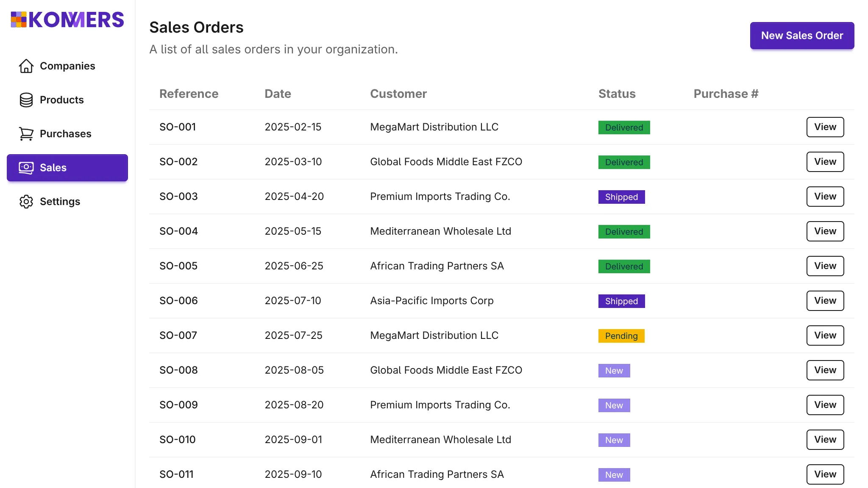Select the Delivered badge for SO-005
This screenshot has width=868, height=488.
point(623,266)
